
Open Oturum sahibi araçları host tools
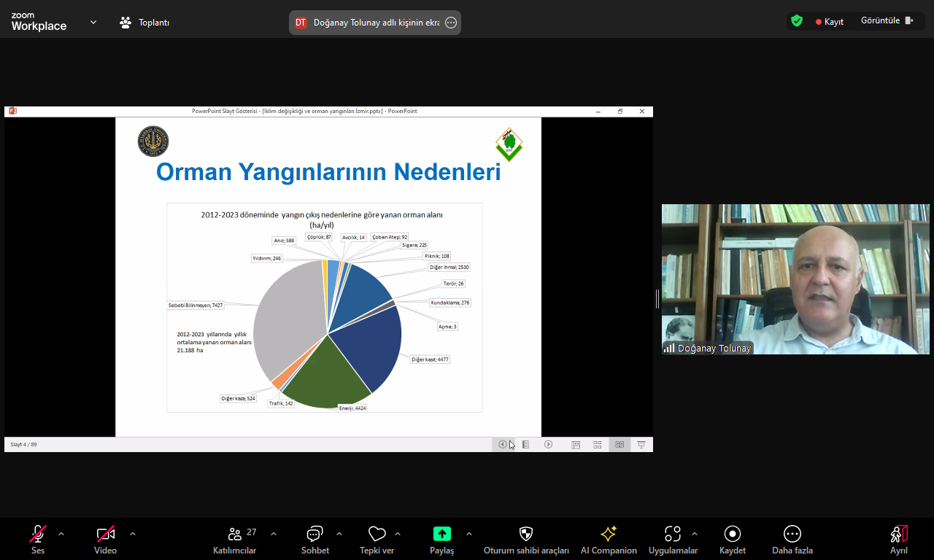tap(525, 533)
